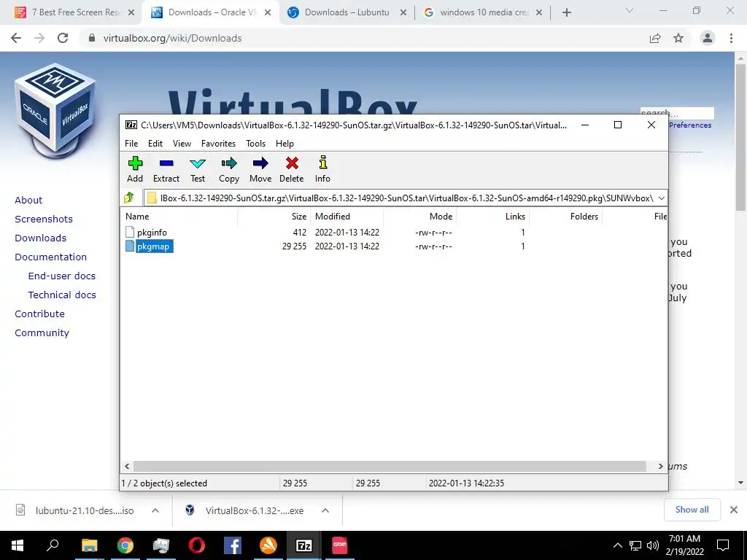Image resolution: width=747 pixels, height=560 pixels.
Task: Open Opera browser from taskbar
Action: [196, 545]
